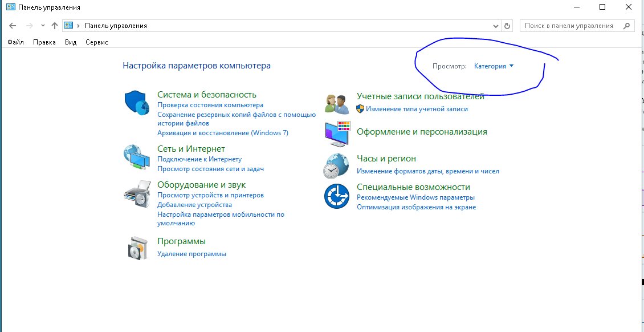Viewport: 644px width, 332px height.
Task: Click Изменение форматов даты, времени и чисел
Action: [428, 171]
